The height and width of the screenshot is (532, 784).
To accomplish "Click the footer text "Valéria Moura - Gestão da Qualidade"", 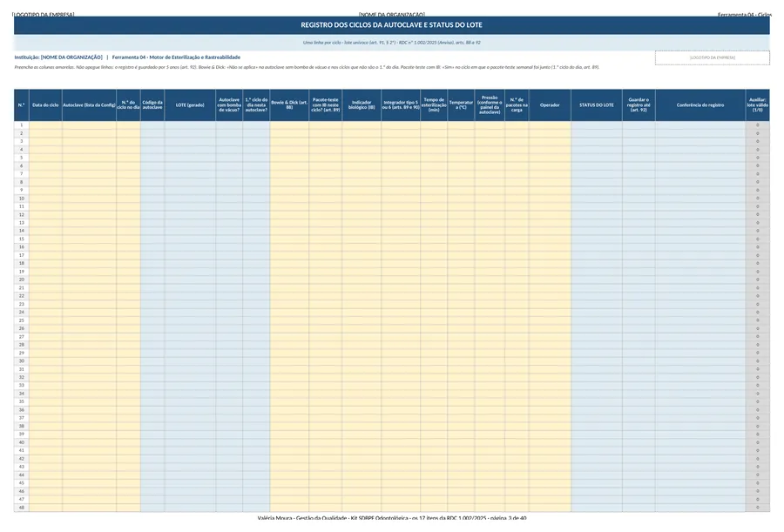I will pyautogui.click(x=302, y=518).
